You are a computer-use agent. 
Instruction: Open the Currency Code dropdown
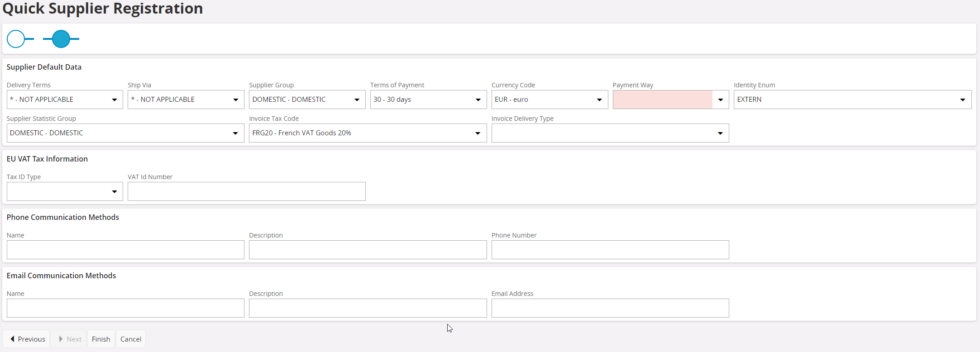549,100
